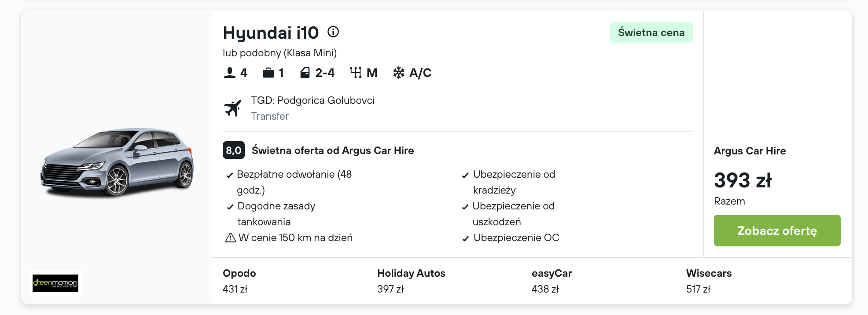Select the easyCar 438 zł offer
Viewport: 868px width, 315px height.
[x=552, y=281]
